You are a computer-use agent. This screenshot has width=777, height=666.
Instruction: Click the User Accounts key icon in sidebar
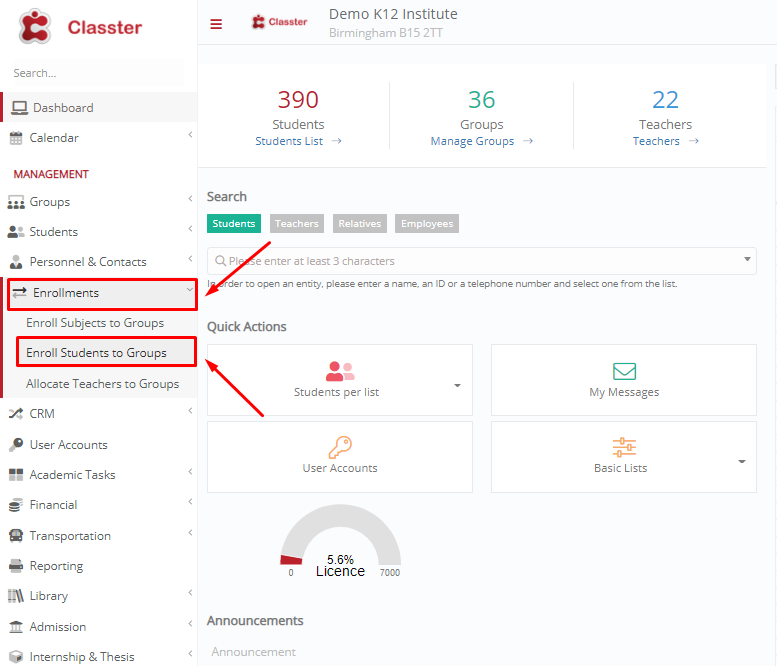click(x=16, y=444)
